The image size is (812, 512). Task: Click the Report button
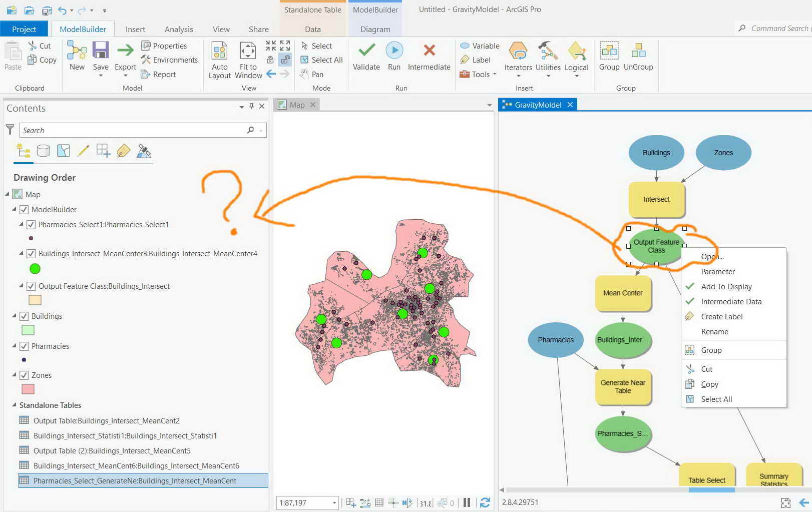(158, 74)
